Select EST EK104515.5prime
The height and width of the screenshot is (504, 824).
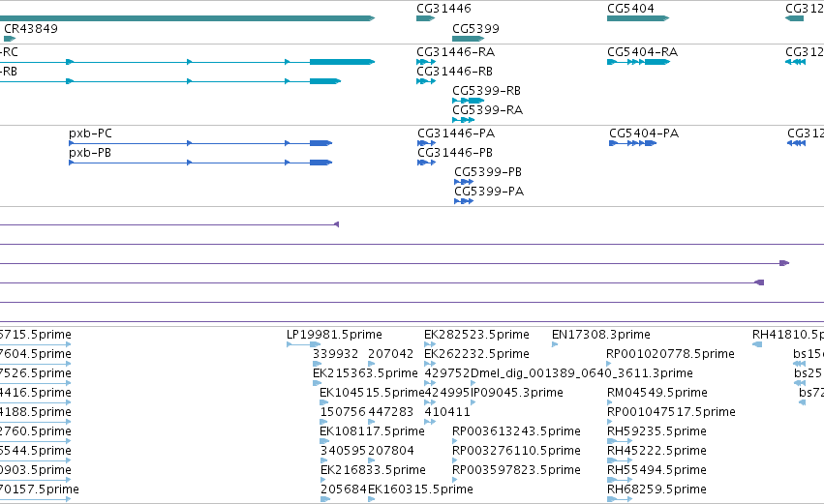[x=372, y=393]
